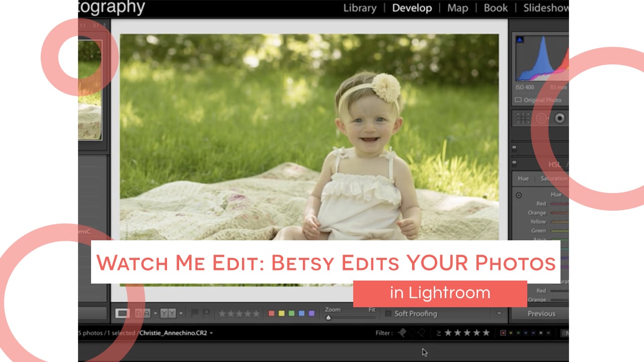Filter by yellow color label
Image resolution: width=644 pixels, height=362 pixels.
click(x=512, y=333)
